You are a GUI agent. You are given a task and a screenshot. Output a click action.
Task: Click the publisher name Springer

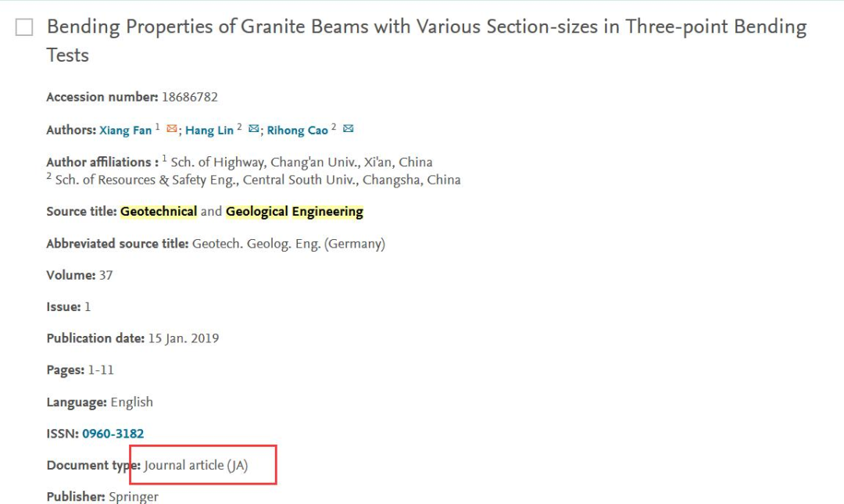coord(134,496)
